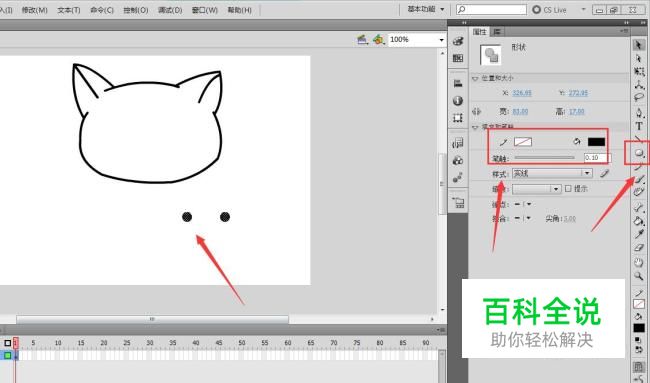Select the Oval tool in the toolbar
Viewport: 650px width, 383px height.
(x=639, y=153)
